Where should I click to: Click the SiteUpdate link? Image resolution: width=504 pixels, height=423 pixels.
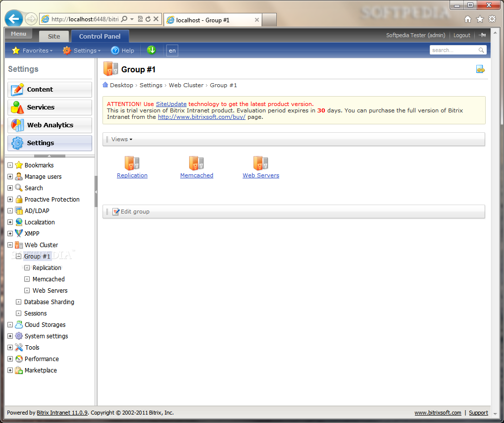(x=171, y=104)
